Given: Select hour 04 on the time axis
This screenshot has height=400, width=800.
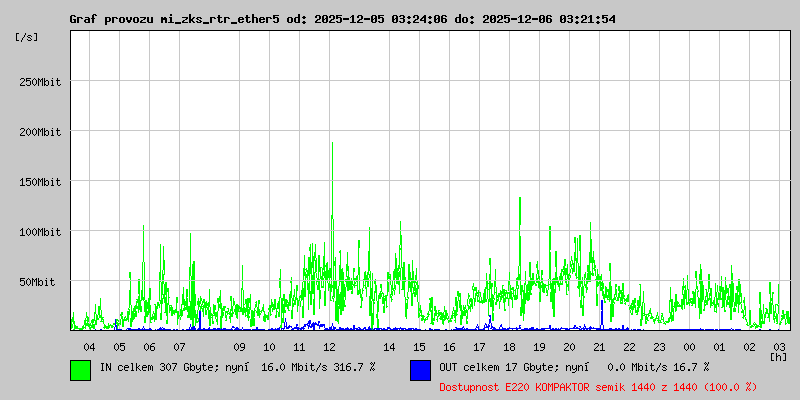Looking at the screenshot, I should [x=89, y=346].
